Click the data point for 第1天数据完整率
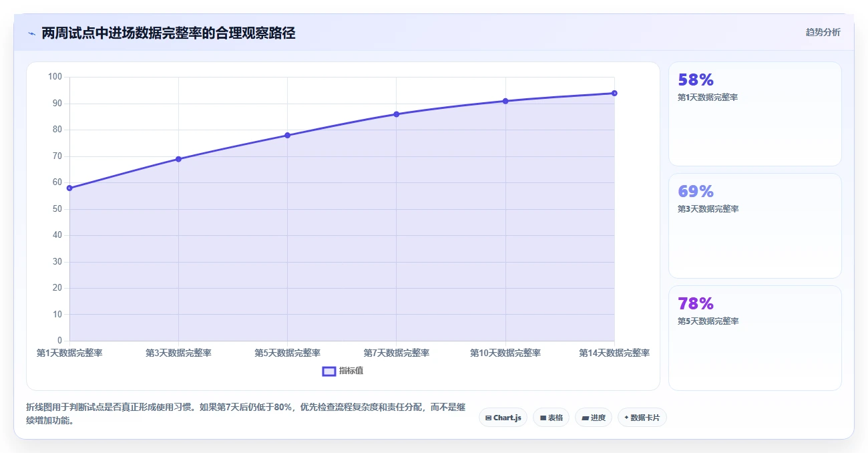The image size is (868, 453). coord(69,188)
